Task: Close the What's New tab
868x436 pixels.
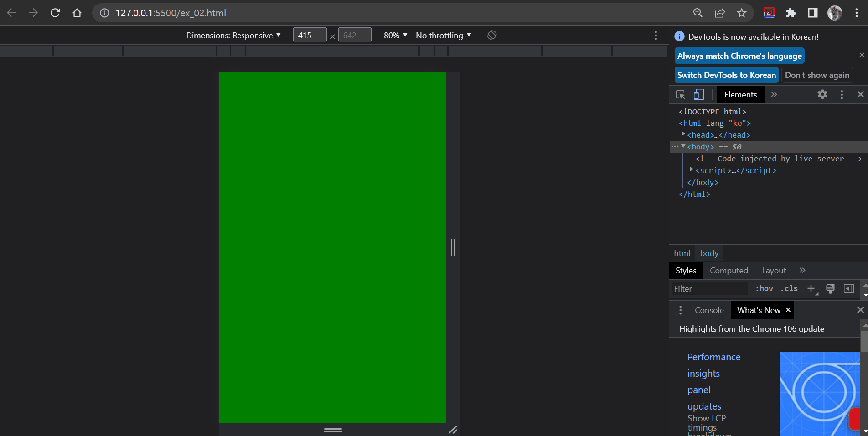Action: click(788, 310)
